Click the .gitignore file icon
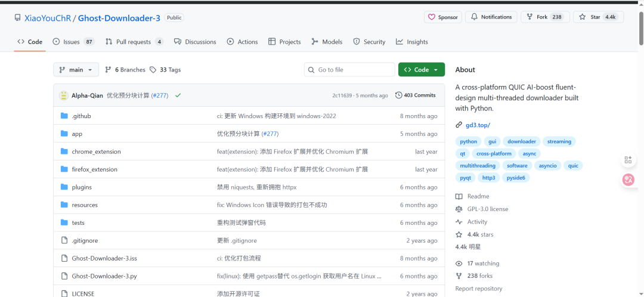This screenshot has width=644, height=297. (x=64, y=240)
